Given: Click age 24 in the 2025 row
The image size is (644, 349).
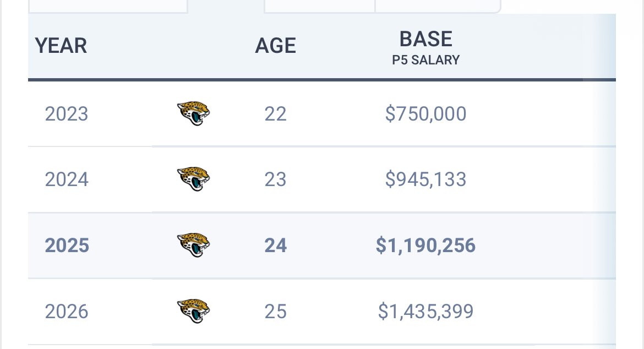Looking at the screenshot, I should pos(275,246).
